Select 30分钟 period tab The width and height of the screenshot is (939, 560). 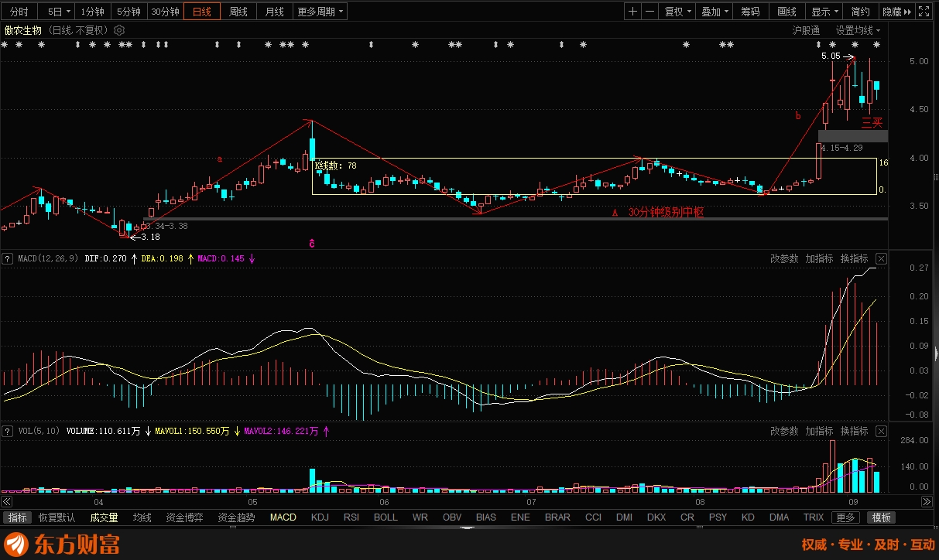(165, 12)
